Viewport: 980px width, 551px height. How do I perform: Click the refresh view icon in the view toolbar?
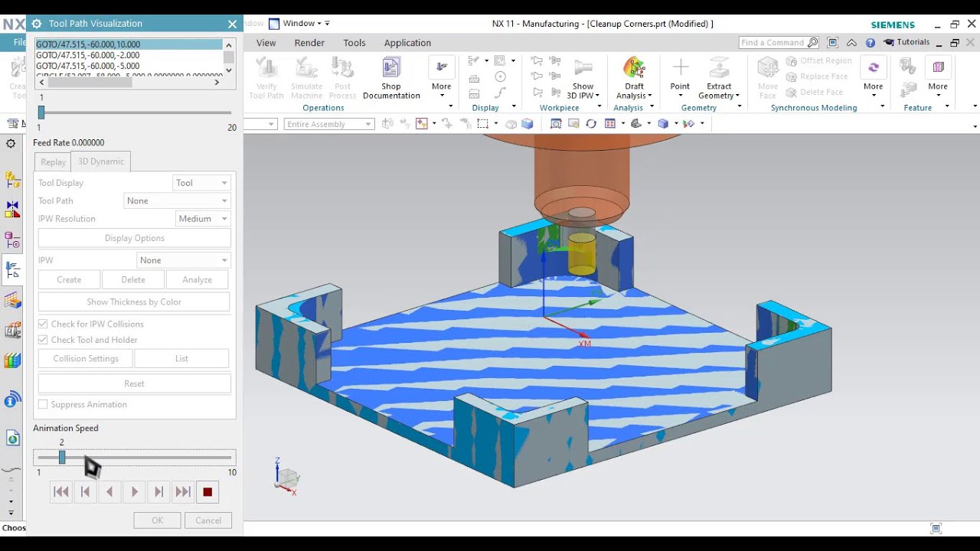pos(591,124)
